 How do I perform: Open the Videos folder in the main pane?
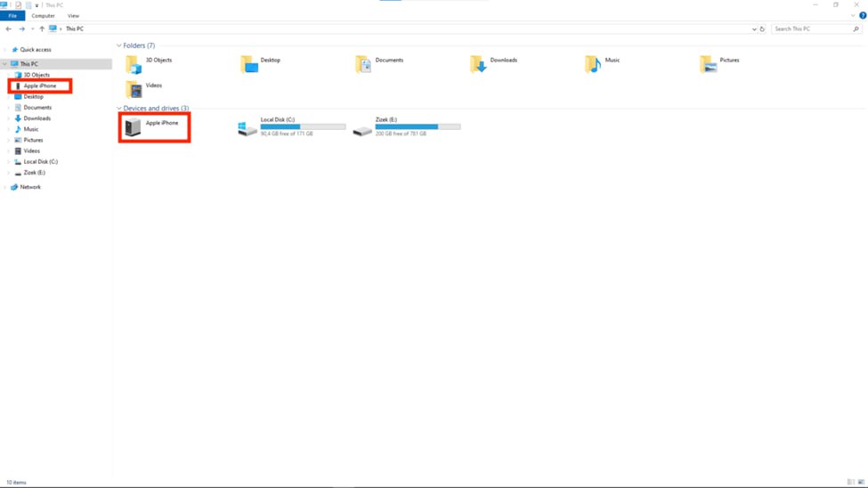134,89
